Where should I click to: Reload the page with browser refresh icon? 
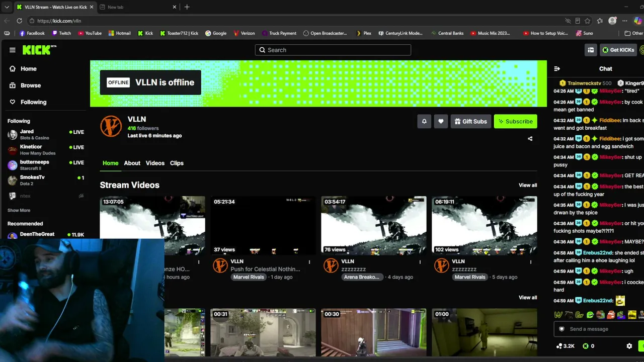[x=19, y=21]
